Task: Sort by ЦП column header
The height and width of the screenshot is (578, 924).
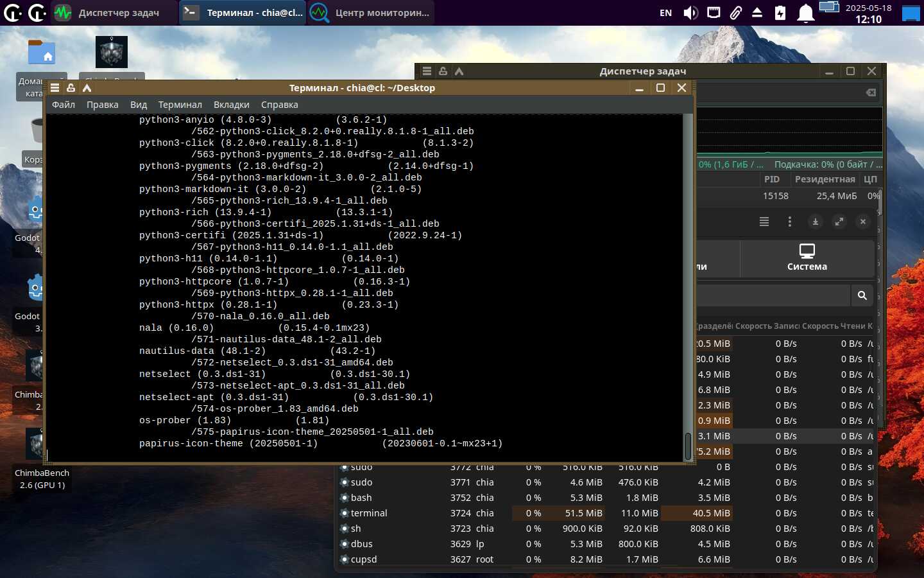Action: [x=870, y=179]
